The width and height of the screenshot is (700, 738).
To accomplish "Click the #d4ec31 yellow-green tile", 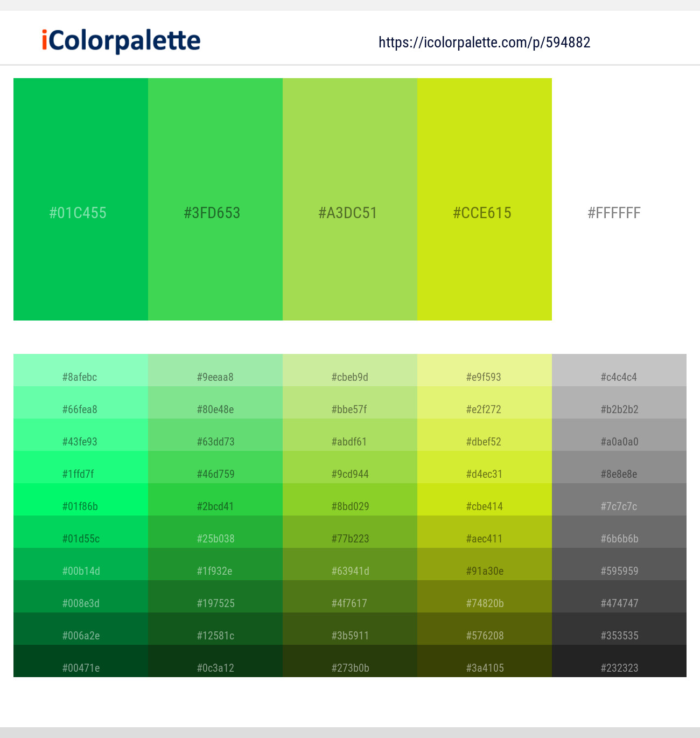I will (484, 474).
